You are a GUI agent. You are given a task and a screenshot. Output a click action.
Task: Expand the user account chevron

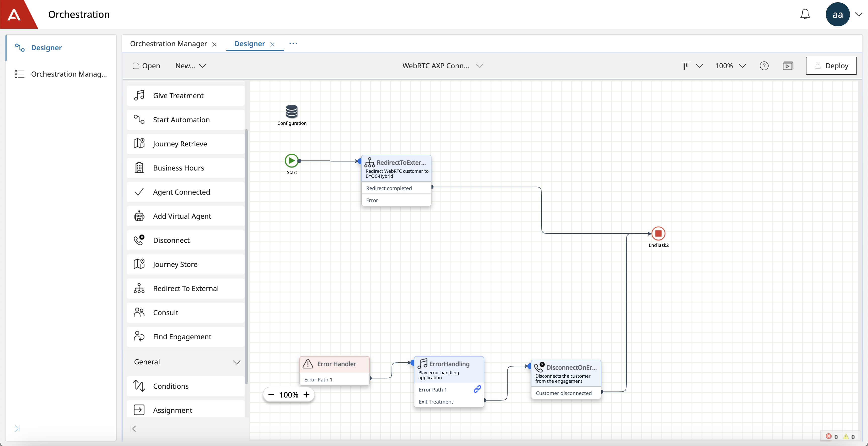point(858,15)
